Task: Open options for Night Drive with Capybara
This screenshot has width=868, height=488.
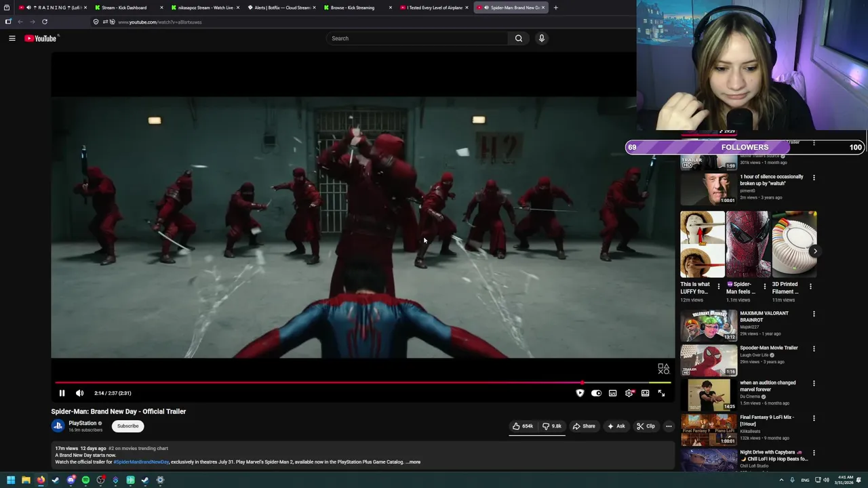Action: tap(814, 453)
